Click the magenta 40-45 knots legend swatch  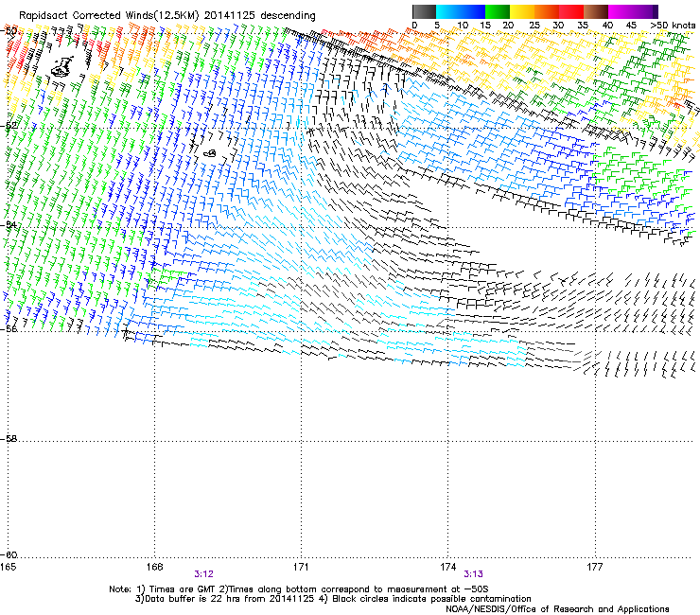point(621,11)
